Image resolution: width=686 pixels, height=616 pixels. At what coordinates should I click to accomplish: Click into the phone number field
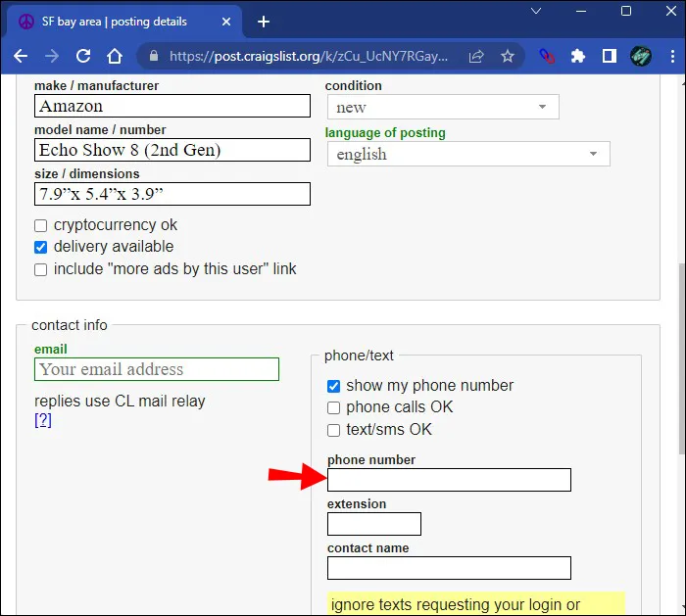pyautogui.click(x=449, y=480)
